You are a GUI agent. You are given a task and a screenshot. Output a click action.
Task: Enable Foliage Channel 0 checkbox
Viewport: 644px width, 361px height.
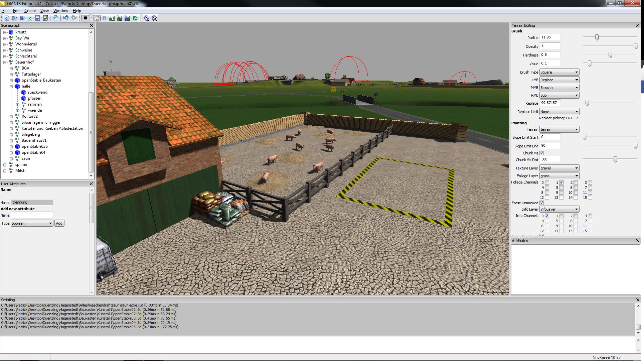click(x=547, y=183)
